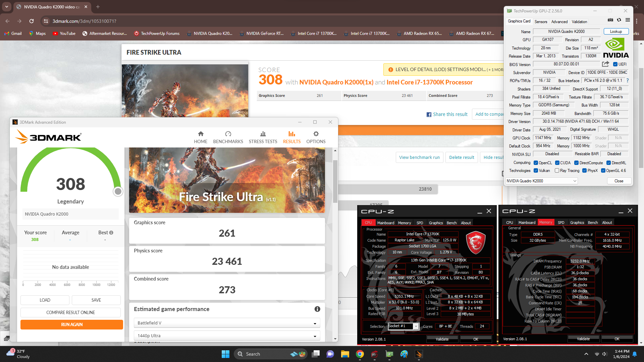
Task: Click Windows taskbar Search box
Action: 271,354
